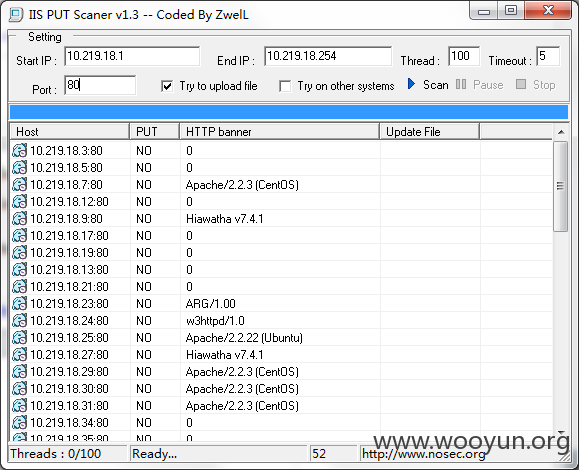Click host icon for 10.219.18.3:80

coord(20,151)
